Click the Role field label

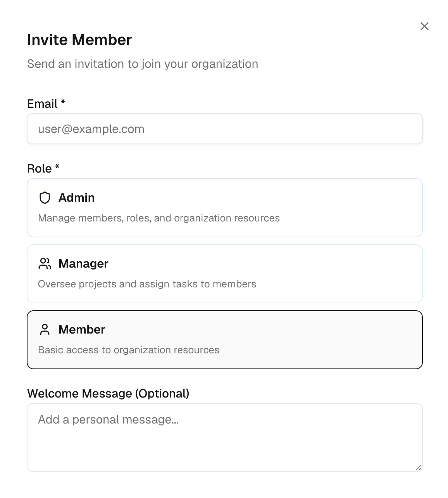coord(40,168)
